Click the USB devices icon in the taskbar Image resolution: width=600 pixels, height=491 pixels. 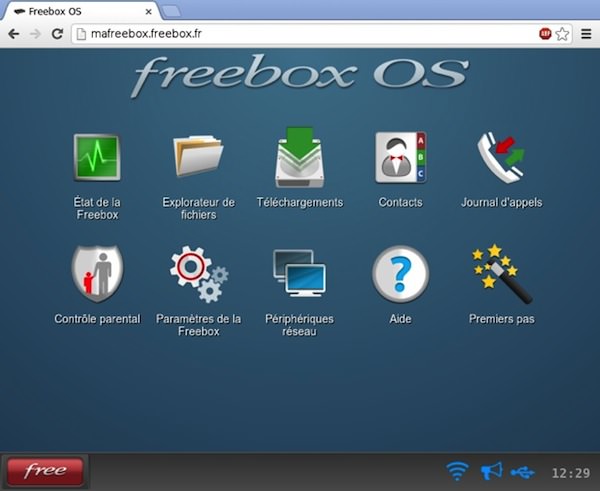coord(522,473)
